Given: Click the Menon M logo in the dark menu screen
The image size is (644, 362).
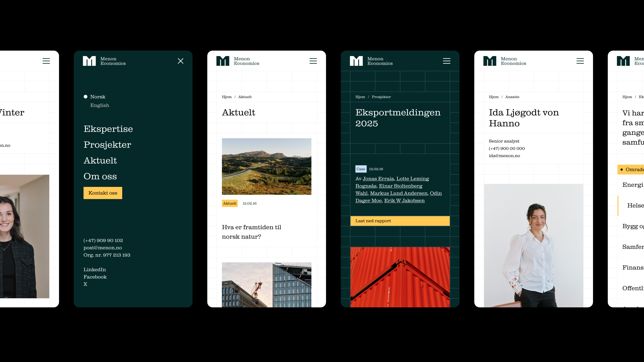Looking at the screenshot, I should [x=89, y=61].
